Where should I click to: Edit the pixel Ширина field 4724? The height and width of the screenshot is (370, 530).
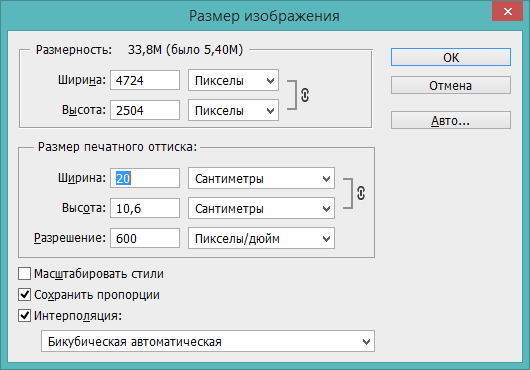(145, 80)
